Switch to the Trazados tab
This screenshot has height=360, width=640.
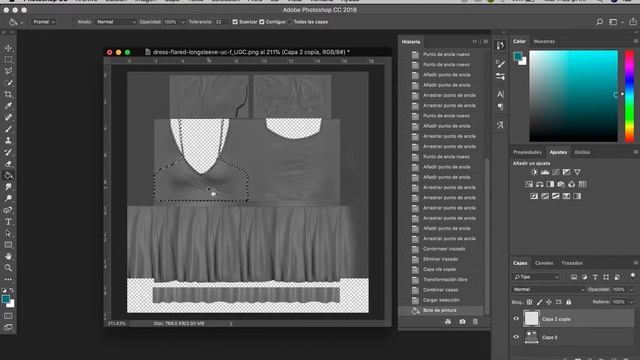(x=572, y=263)
